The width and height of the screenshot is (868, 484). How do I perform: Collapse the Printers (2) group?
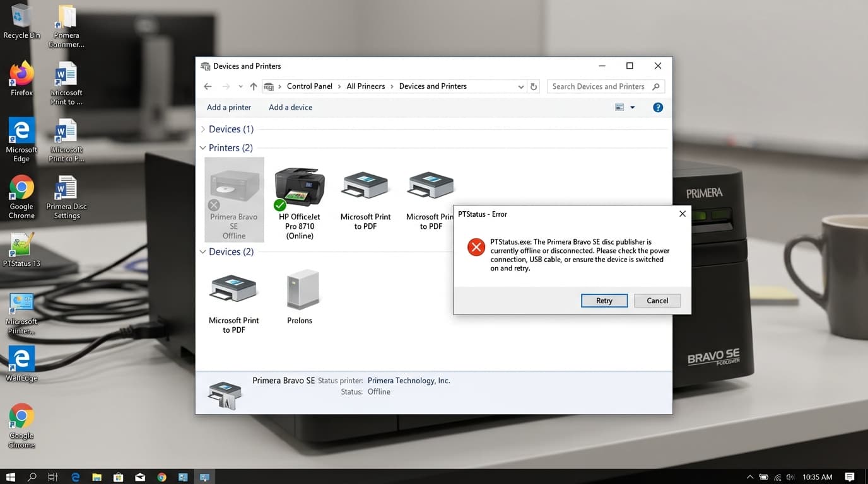[203, 148]
